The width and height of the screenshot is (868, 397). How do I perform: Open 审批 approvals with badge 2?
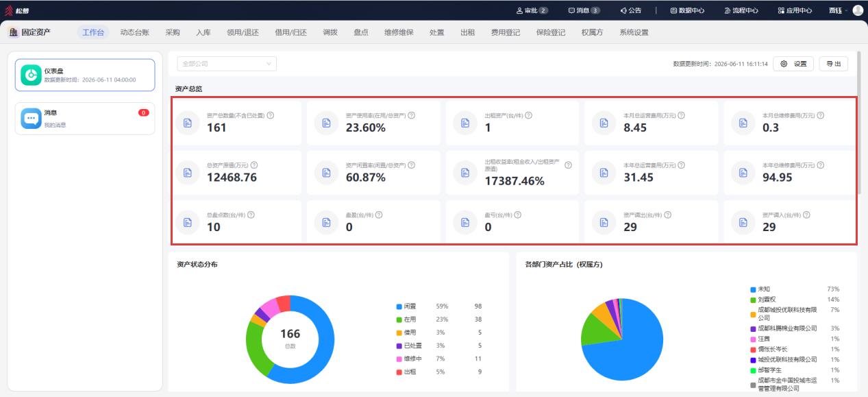click(x=532, y=10)
